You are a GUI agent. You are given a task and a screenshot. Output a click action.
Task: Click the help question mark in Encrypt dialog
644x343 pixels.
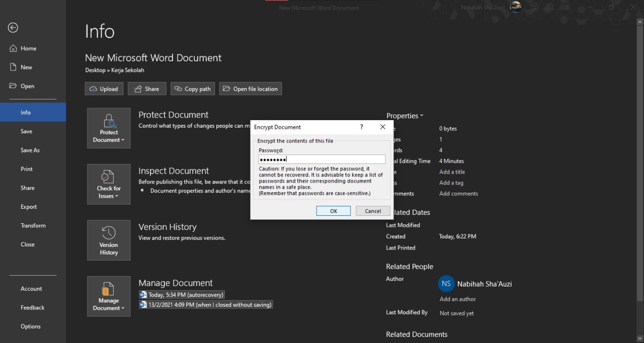(x=361, y=127)
